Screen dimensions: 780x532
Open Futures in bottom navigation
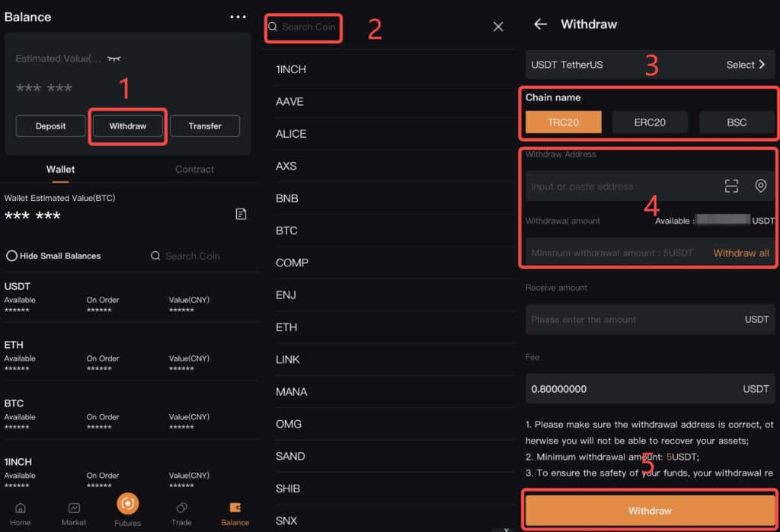coord(127,510)
